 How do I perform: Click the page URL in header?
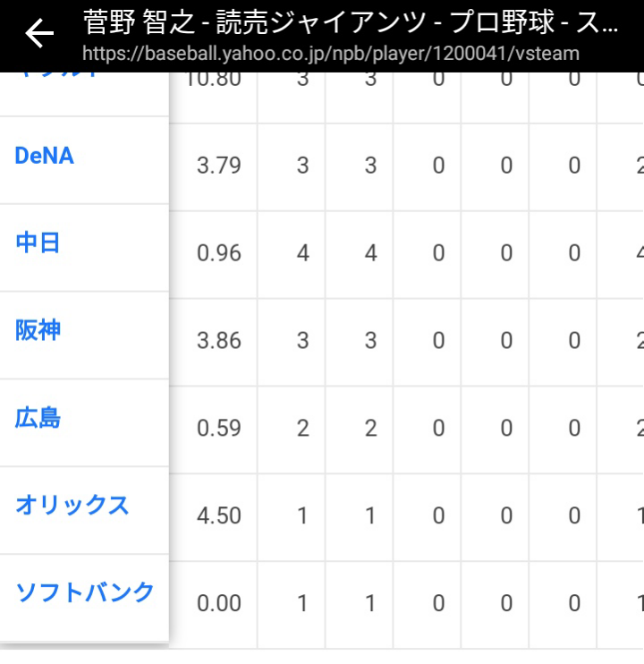331,54
